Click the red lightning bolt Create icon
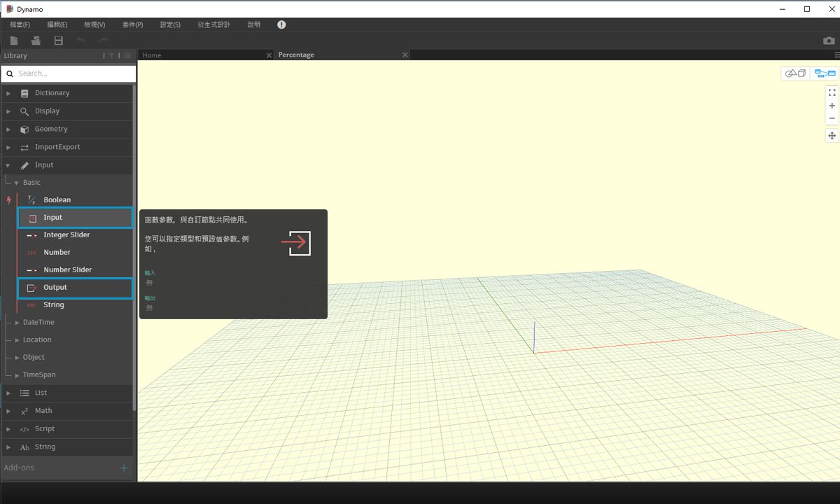 tap(9, 199)
